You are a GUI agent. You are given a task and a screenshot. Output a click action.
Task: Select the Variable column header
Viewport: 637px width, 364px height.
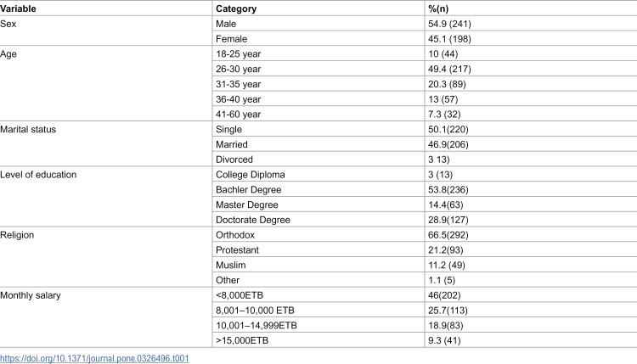tap(18, 8)
